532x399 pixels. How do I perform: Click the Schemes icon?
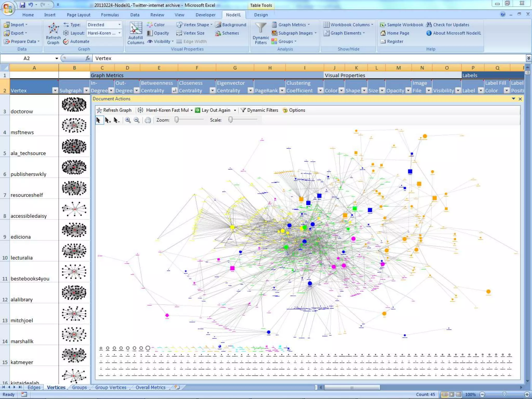tap(218, 33)
